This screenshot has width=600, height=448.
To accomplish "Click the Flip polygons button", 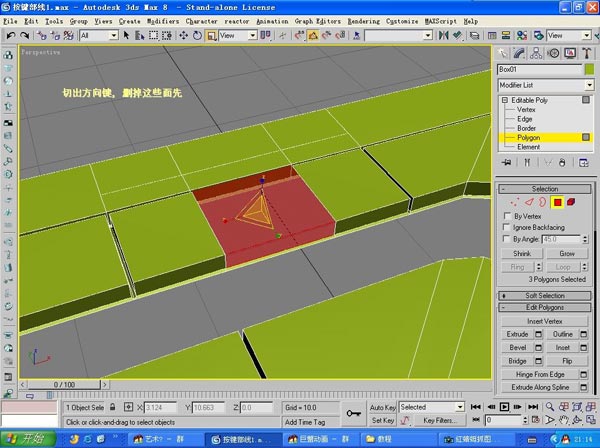I will [x=567, y=361].
